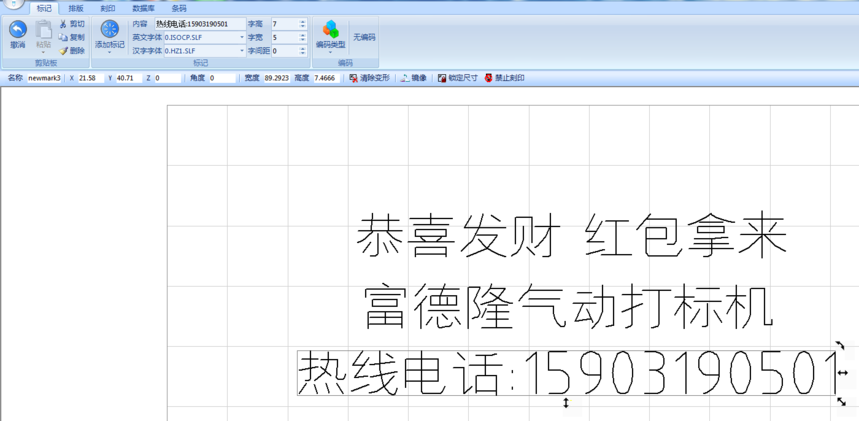Switch to the 标记 ribbon tab

pos(44,8)
